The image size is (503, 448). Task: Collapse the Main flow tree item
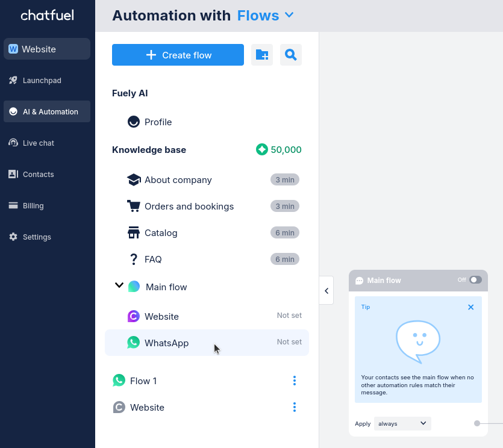click(119, 286)
